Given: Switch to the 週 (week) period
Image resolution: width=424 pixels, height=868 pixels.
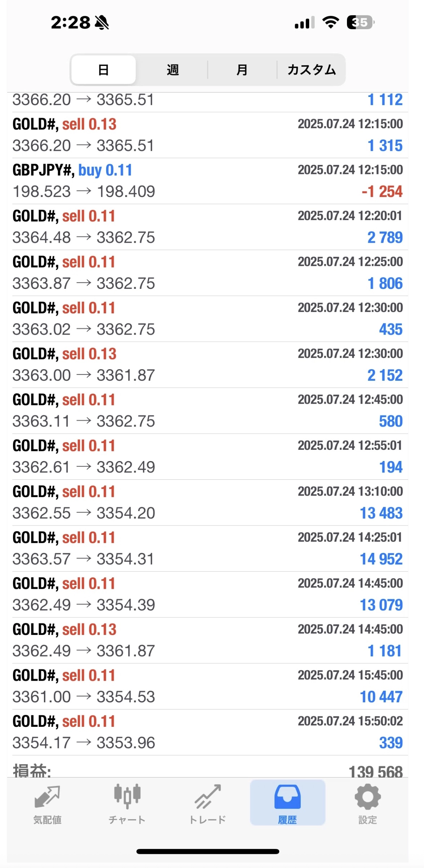Looking at the screenshot, I should pyautogui.click(x=173, y=70).
